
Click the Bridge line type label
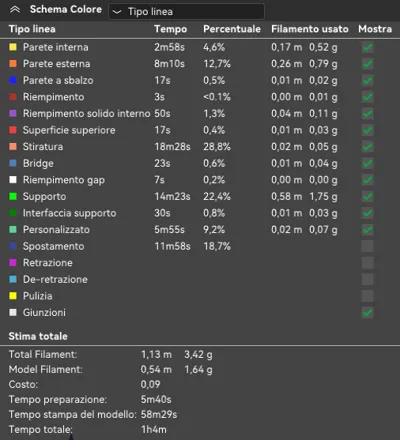click(38, 163)
